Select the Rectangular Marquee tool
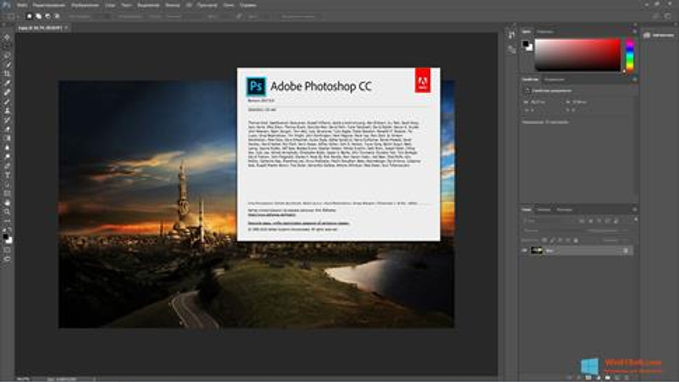Viewport: 679px width, 382px height. (x=7, y=46)
